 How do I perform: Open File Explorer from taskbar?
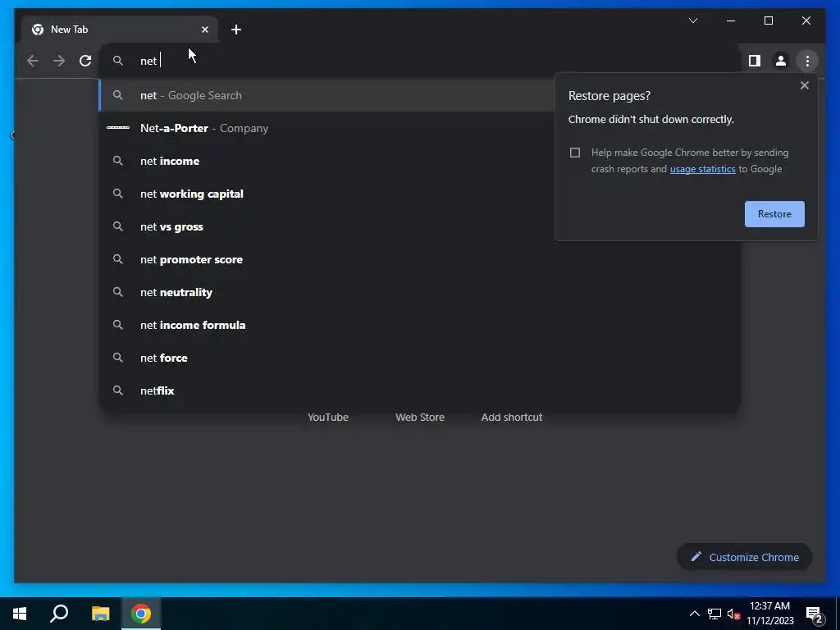pos(100,614)
